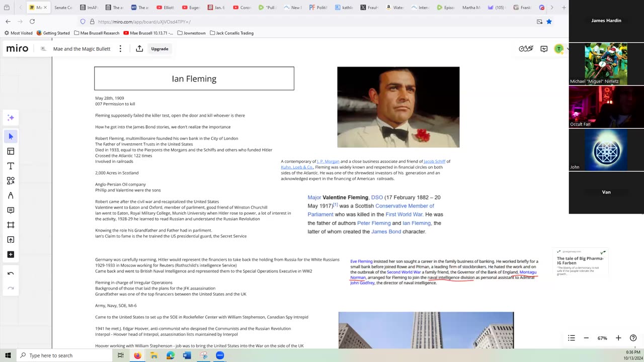
Task: Open the upload tool in sidebar
Action: coord(11,240)
